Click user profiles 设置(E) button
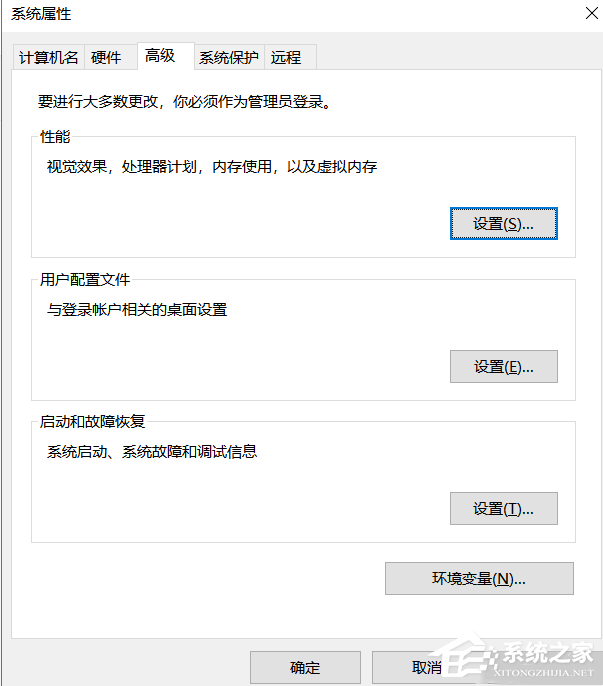 [x=503, y=367]
